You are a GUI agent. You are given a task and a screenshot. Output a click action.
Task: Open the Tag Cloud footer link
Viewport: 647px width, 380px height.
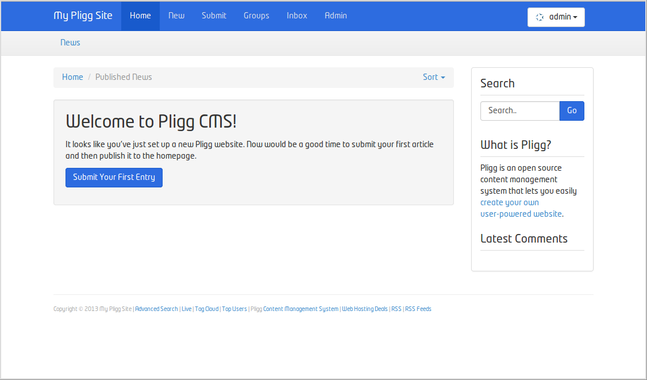coord(207,309)
